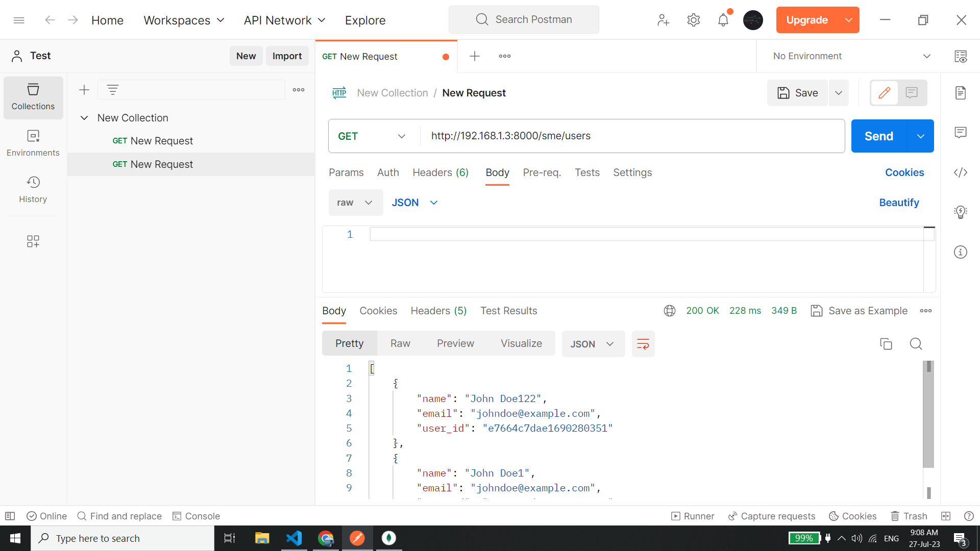The height and width of the screenshot is (551, 980).
Task: Open the Collections sidebar panel
Action: point(33,97)
